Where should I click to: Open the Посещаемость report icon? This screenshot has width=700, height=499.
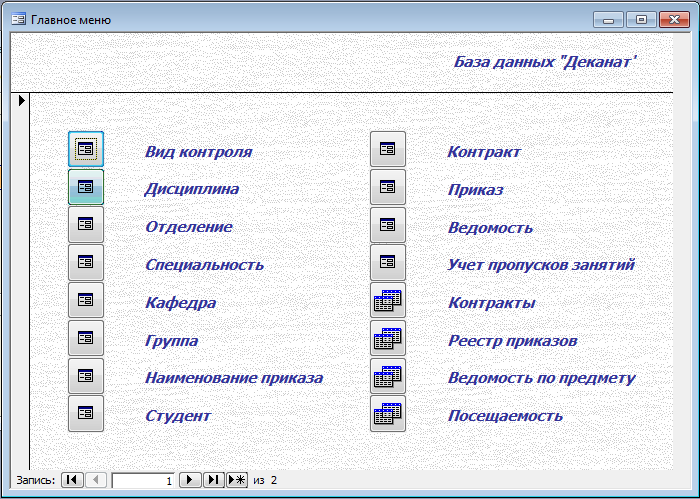click(x=388, y=414)
